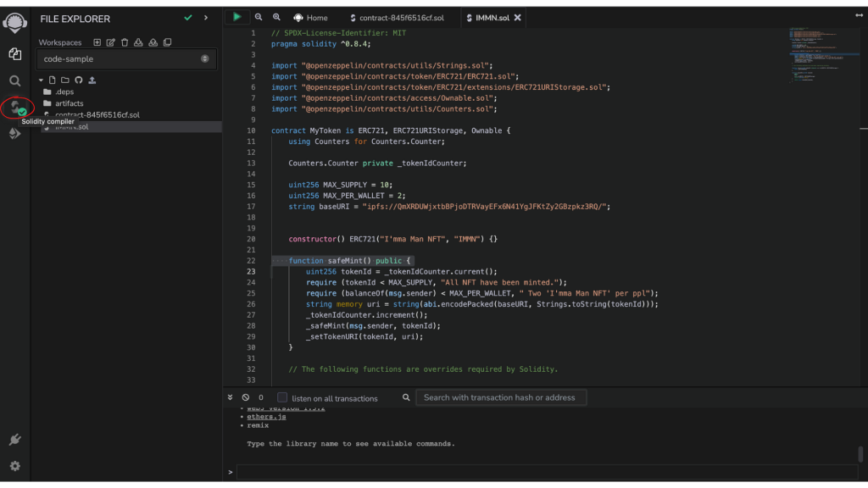Open the code-sample workspace dropdown
The image size is (868, 488).
coord(126,58)
